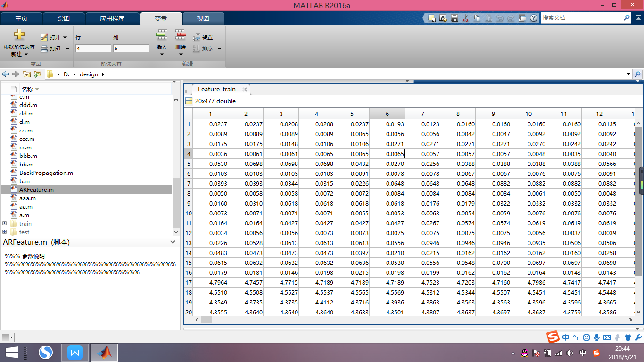
Task: Click the Insert (插入) rows/columns icon
Action: [162, 34]
